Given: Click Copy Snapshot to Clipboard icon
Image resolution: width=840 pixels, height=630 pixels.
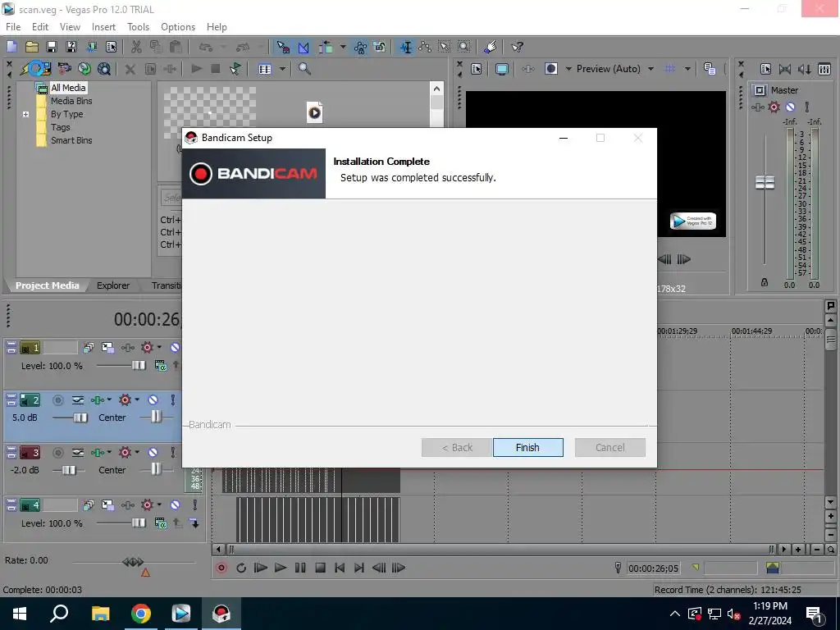Looking at the screenshot, I should (x=710, y=69).
